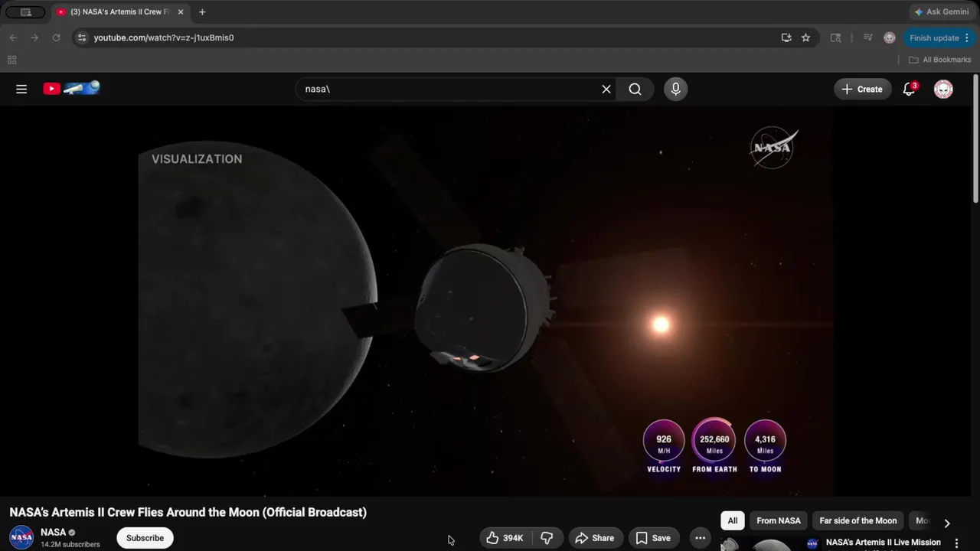Clear the search box with X
Screen dimensions: 980x551
pos(606,89)
